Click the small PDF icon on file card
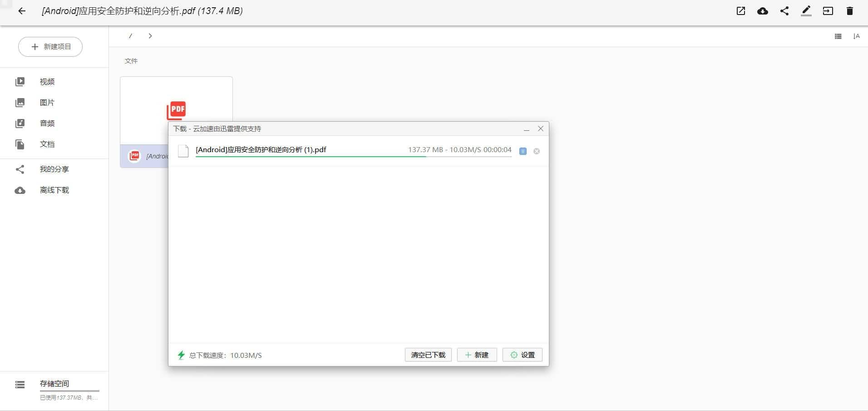868x411 pixels. tap(134, 156)
